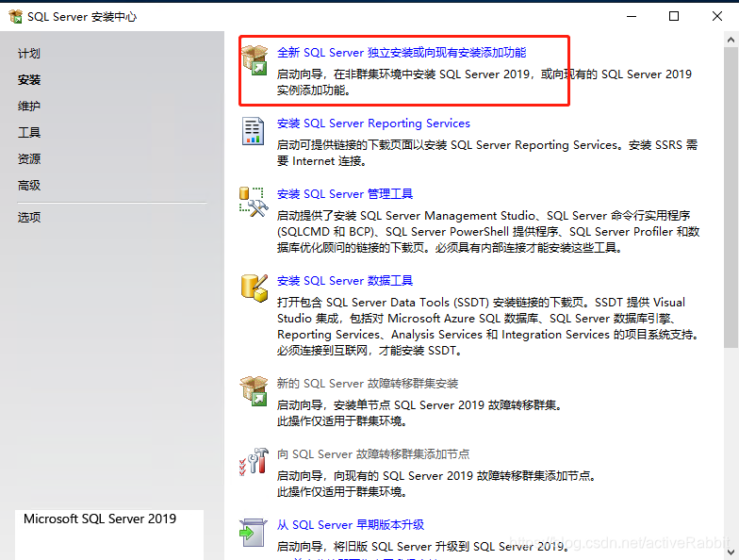Close the SQL Server 安装中心 window
The height and width of the screenshot is (560, 739).
point(716,17)
